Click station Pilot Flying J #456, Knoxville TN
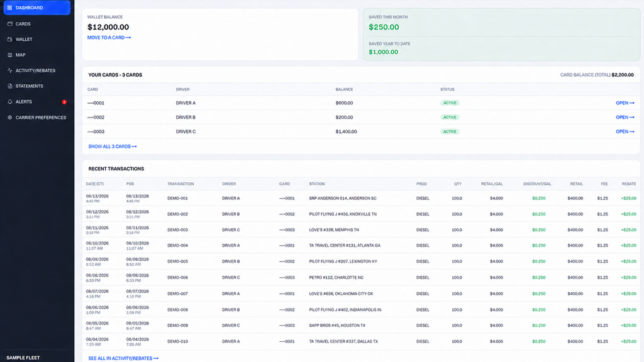 343,214
